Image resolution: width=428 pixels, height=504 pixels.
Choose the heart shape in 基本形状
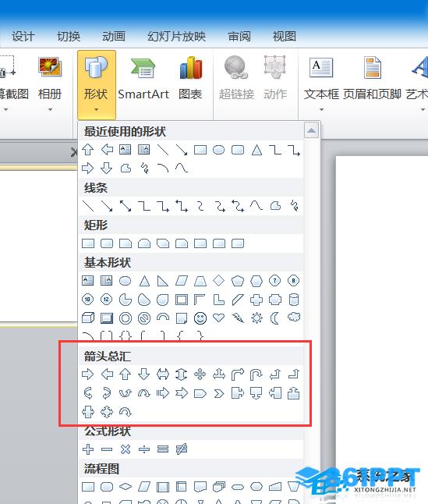click(219, 318)
